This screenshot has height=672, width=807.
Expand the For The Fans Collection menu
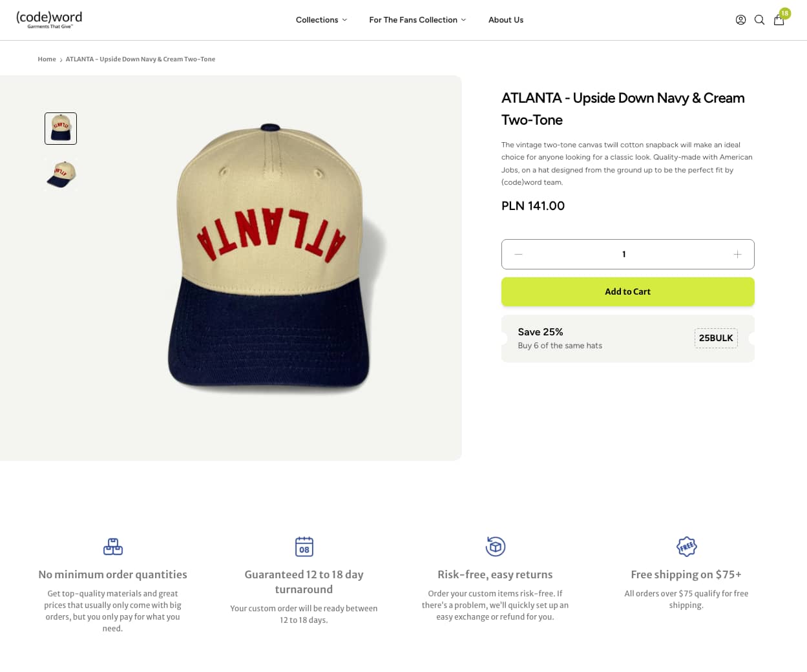click(x=417, y=20)
